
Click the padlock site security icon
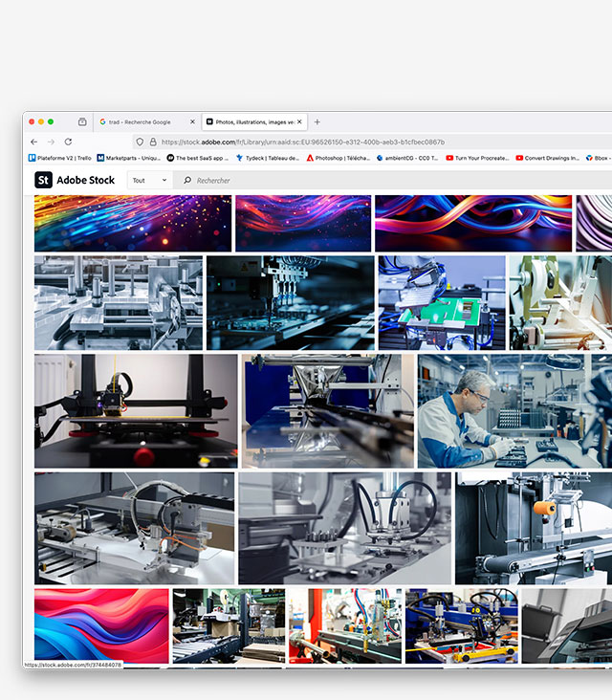click(153, 142)
